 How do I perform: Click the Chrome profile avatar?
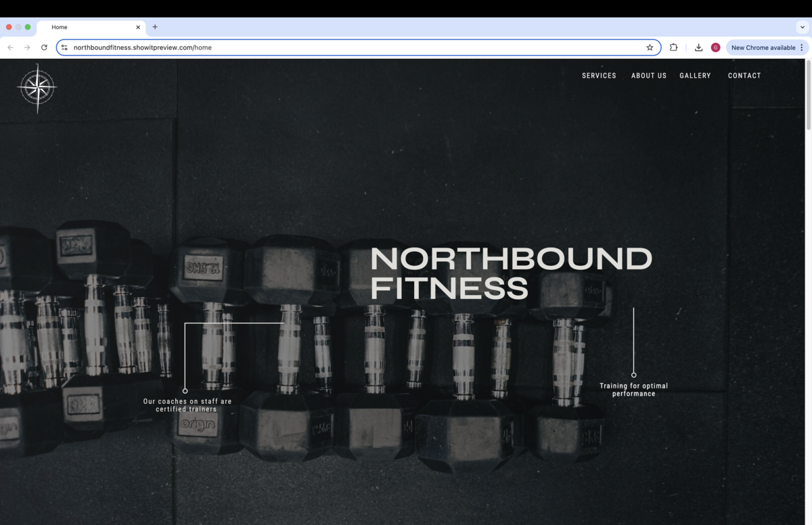pos(715,47)
